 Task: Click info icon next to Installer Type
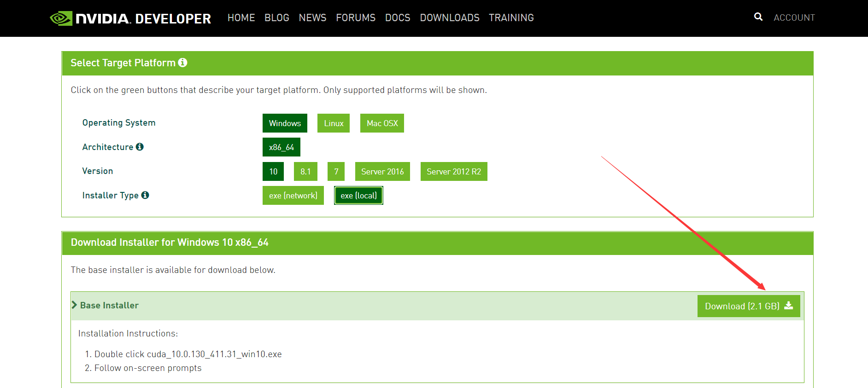pos(145,195)
